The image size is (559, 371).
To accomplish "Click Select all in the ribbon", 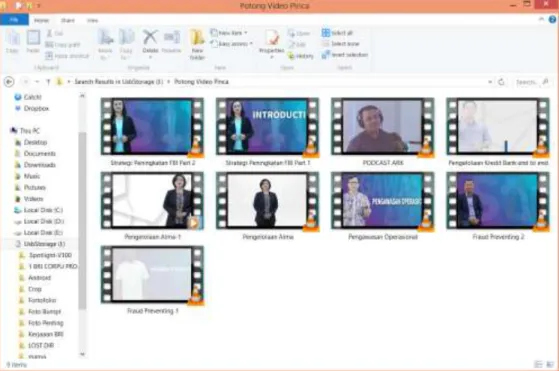I will point(337,33).
